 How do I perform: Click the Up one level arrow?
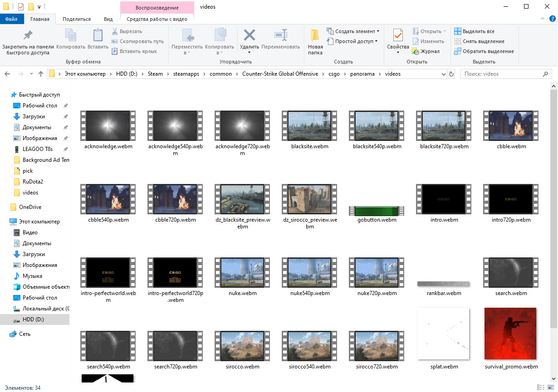(41, 74)
